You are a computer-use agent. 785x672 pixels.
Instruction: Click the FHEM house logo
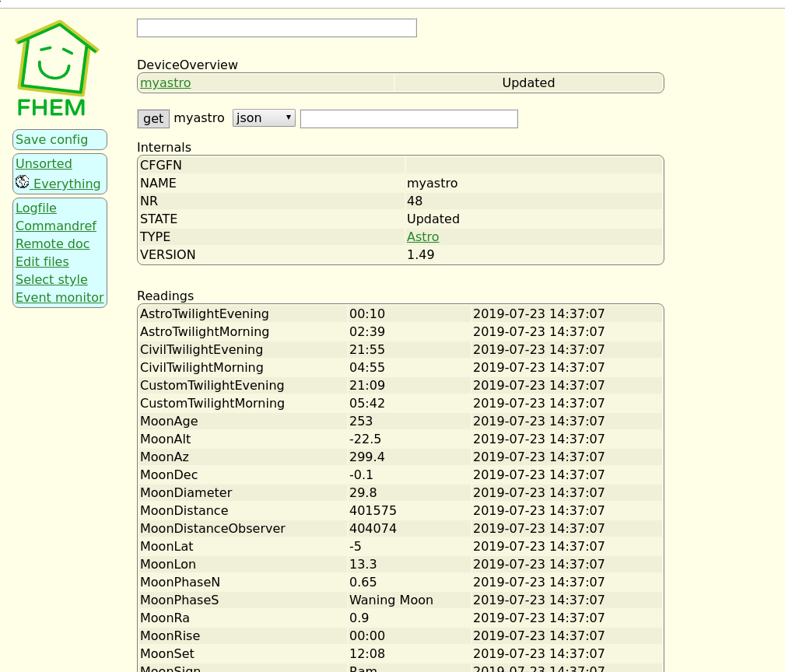(x=56, y=68)
